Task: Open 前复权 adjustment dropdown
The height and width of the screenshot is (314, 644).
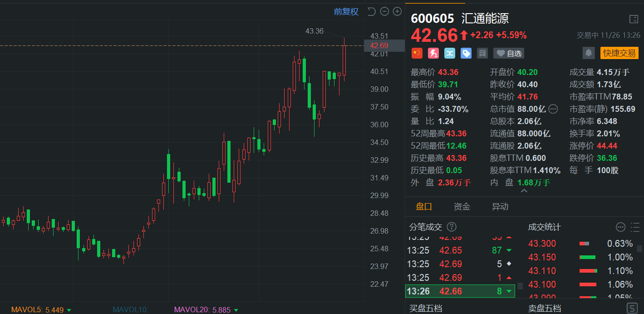Action: (x=346, y=11)
